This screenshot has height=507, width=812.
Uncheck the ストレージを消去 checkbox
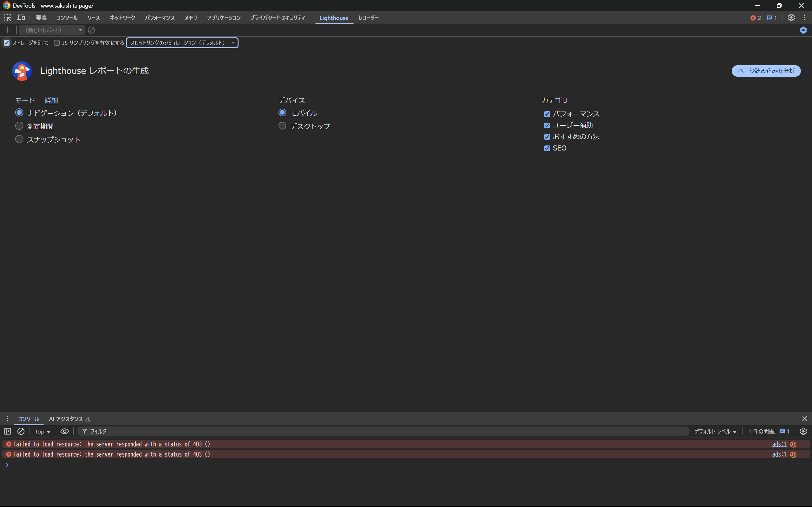(7, 43)
